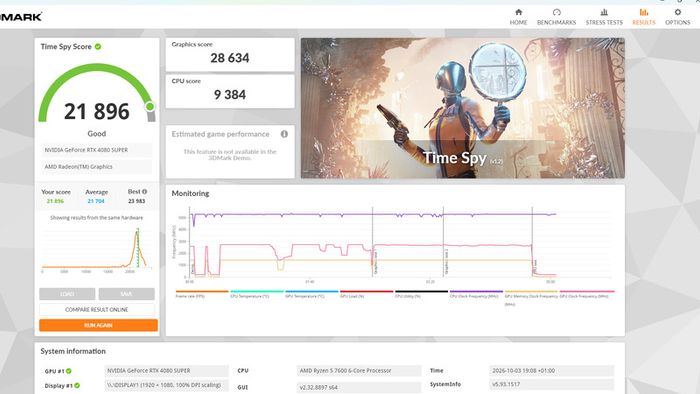The height and width of the screenshot is (394, 700).
Task: Click the orange Run Again button
Action: 98,325
